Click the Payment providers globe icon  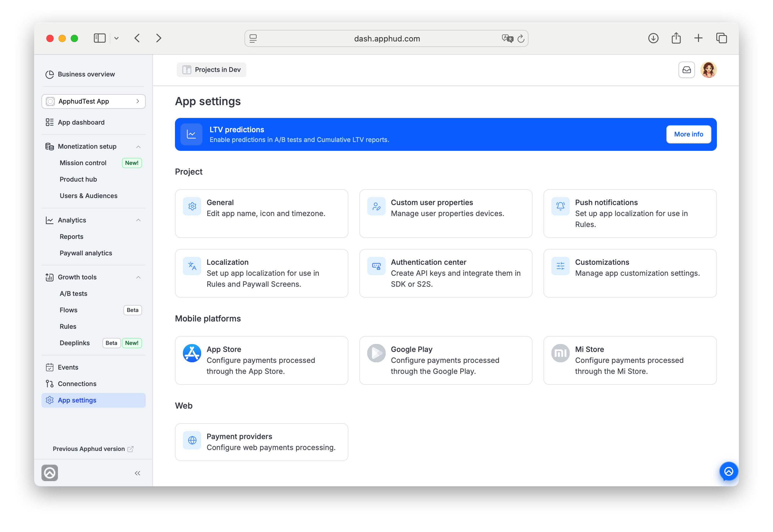(x=192, y=440)
